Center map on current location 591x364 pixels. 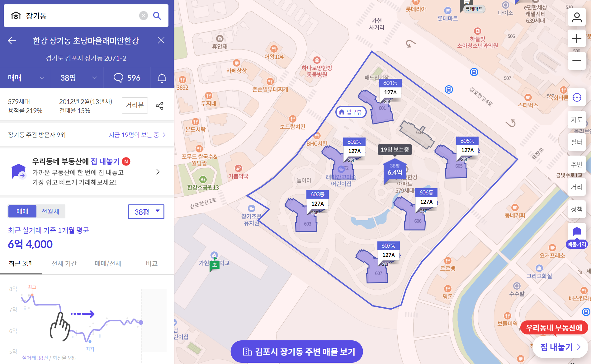pos(577,97)
